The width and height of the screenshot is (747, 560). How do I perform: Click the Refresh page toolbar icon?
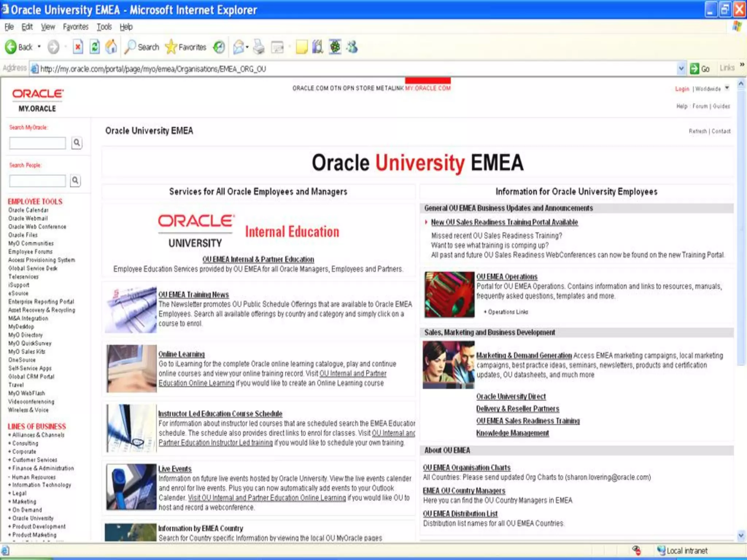point(95,47)
